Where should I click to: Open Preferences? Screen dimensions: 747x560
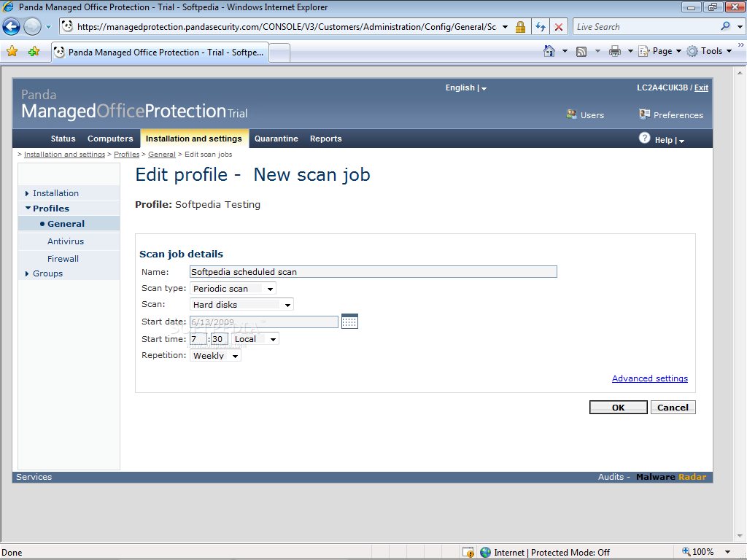671,114
